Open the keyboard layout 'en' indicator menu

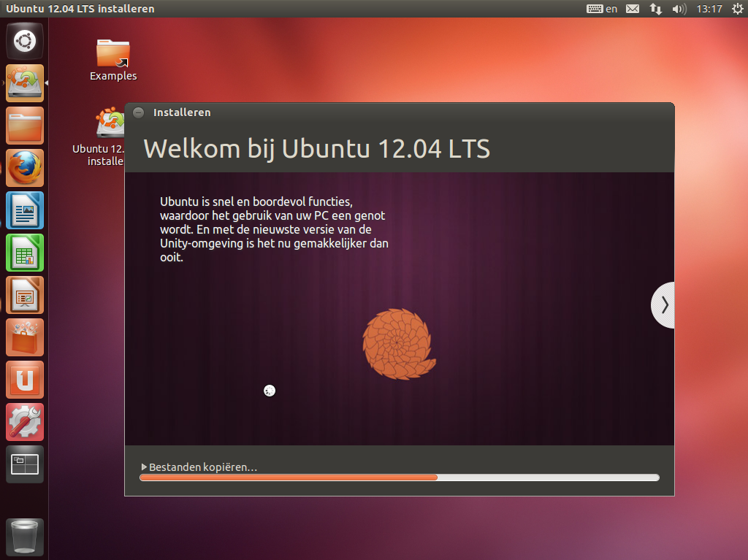coord(603,9)
